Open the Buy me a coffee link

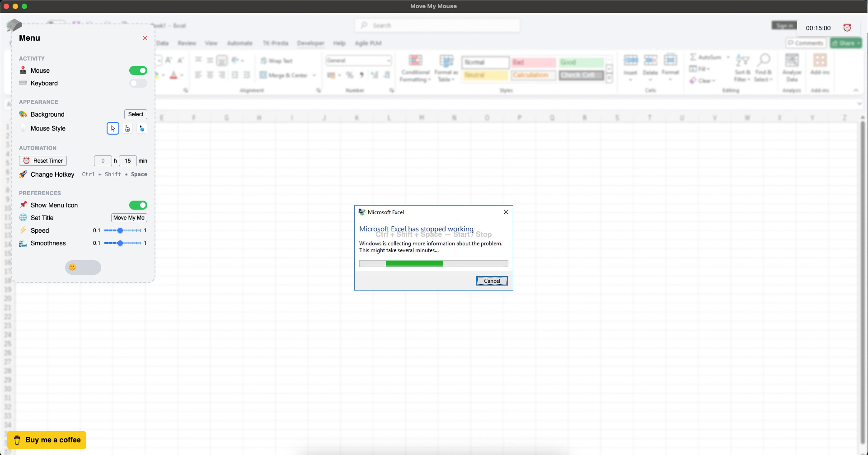[x=47, y=440]
